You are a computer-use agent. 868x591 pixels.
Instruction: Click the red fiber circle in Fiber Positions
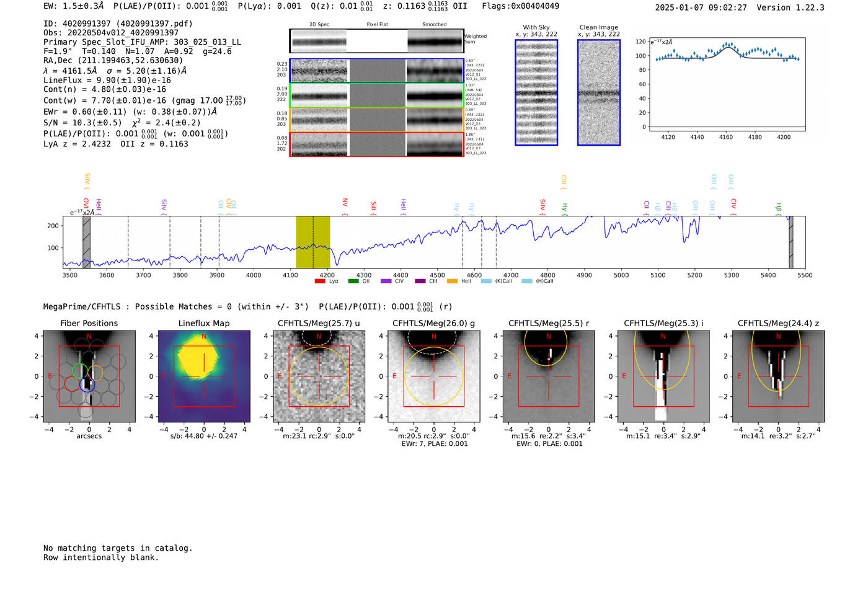pos(71,384)
